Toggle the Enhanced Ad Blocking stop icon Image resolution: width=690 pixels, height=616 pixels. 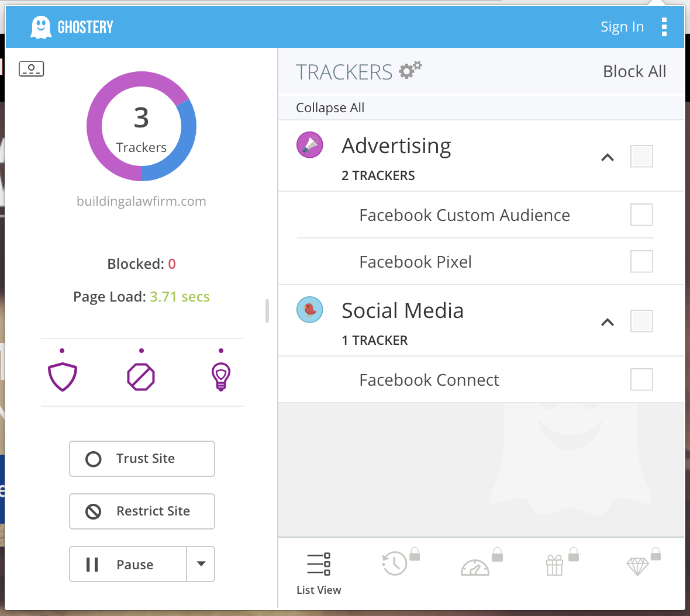point(141,377)
